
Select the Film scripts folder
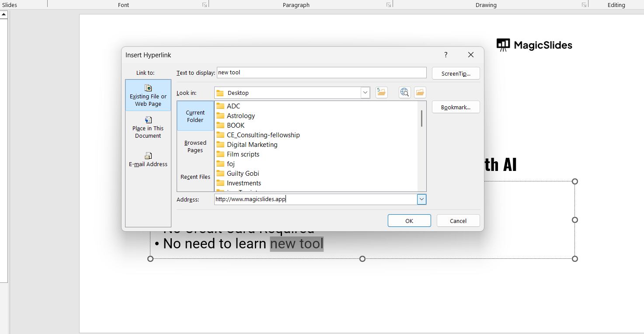pyautogui.click(x=238, y=154)
